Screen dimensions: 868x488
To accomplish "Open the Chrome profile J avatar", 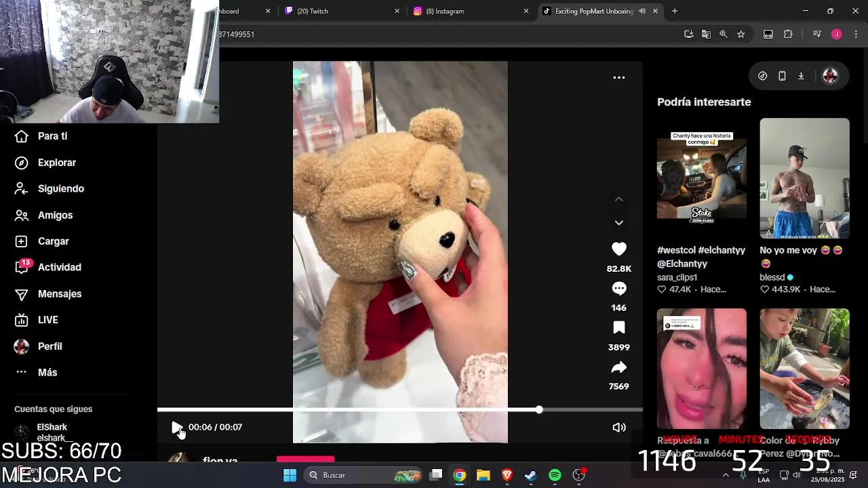I will [x=836, y=34].
